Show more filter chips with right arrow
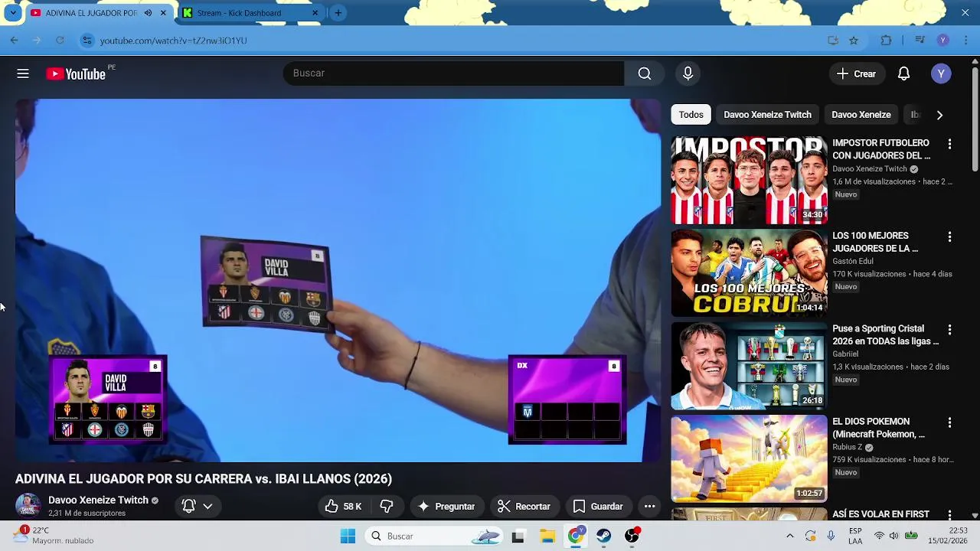This screenshot has height=551, width=980. (x=939, y=115)
